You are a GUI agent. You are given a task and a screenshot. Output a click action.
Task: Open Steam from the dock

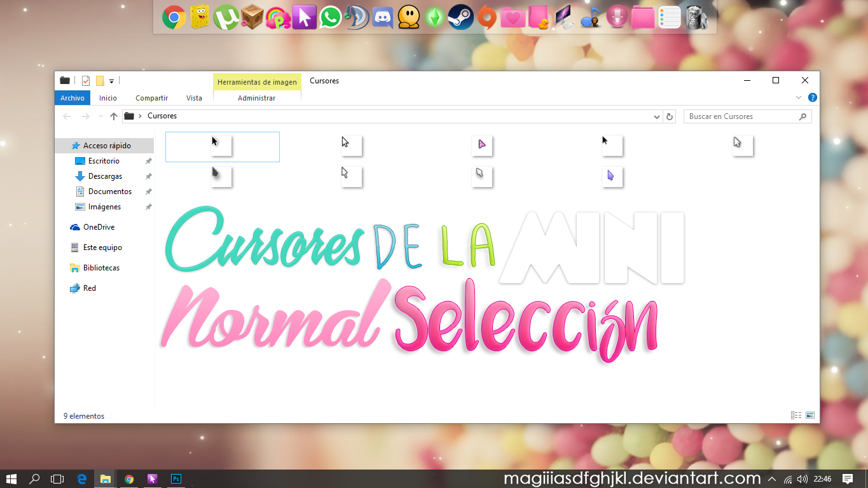[x=460, y=17]
